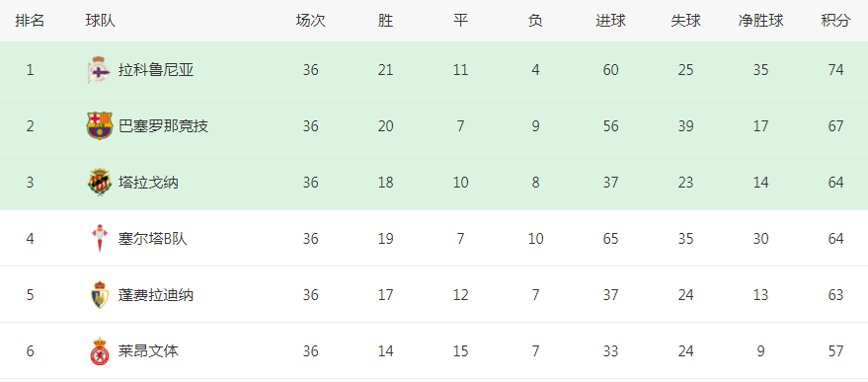Click rank number 4 in the table
This screenshot has width=868, height=382.
[30, 239]
